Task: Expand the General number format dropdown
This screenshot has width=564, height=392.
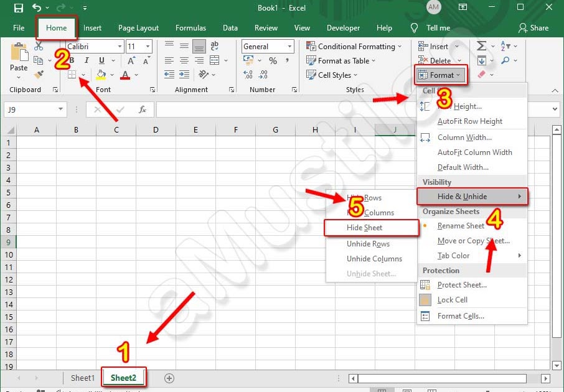Action: pyautogui.click(x=289, y=46)
